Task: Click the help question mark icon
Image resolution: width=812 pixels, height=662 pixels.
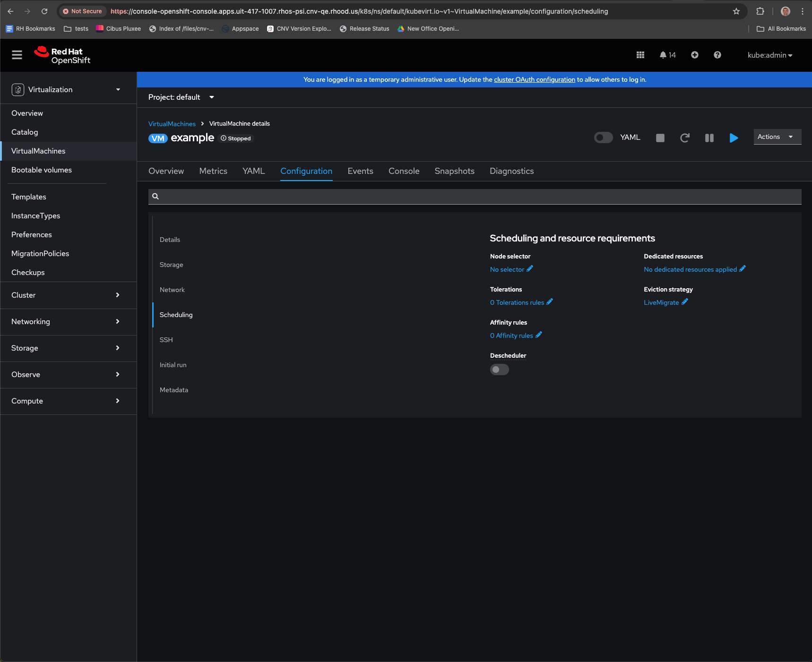Action: (717, 55)
